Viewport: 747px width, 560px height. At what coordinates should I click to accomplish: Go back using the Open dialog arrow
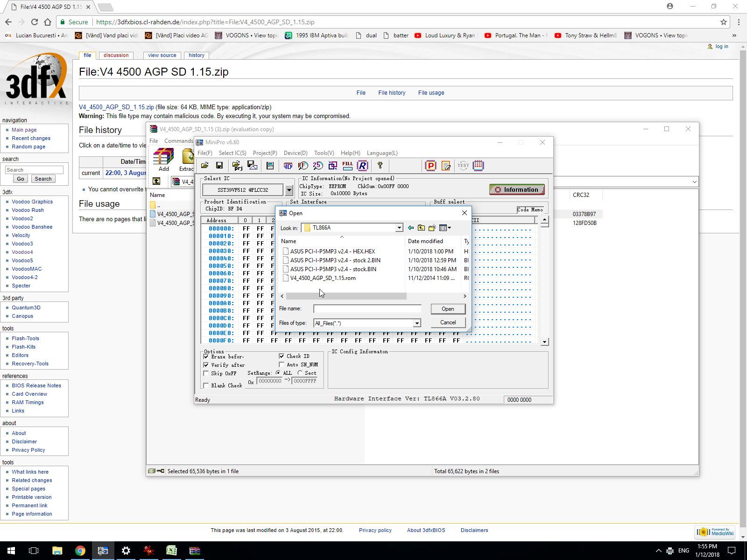411,228
